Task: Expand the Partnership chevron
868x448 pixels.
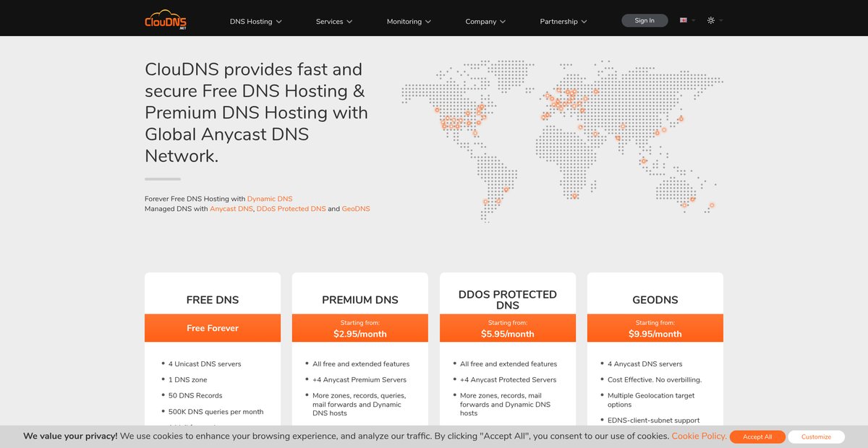Action: (584, 22)
